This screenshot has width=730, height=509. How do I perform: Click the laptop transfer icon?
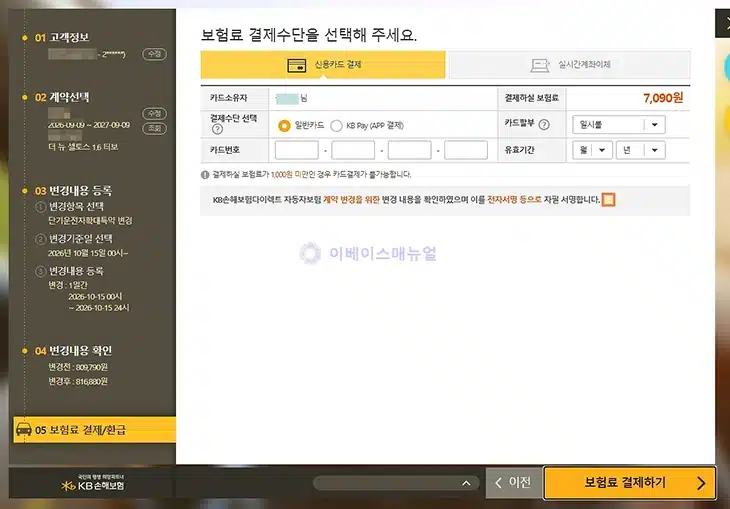pyautogui.click(x=540, y=65)
